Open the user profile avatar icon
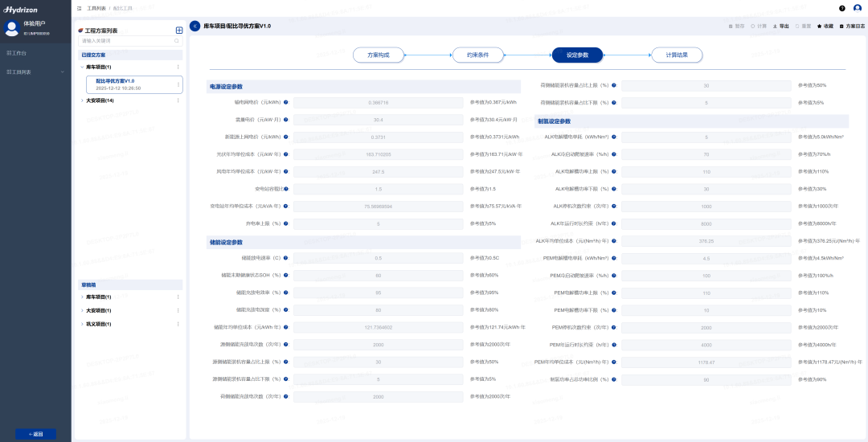 click(x=857, y=8)
